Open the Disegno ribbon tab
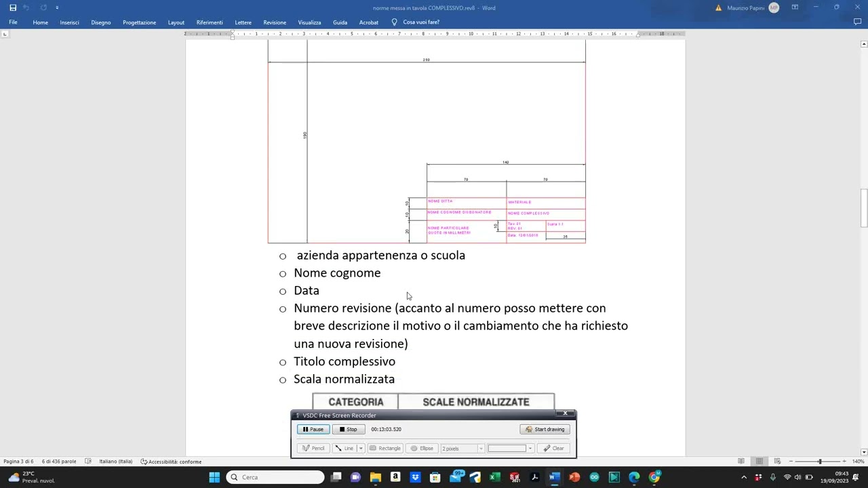The image size is (868, 488). click(x=101, y=22)
